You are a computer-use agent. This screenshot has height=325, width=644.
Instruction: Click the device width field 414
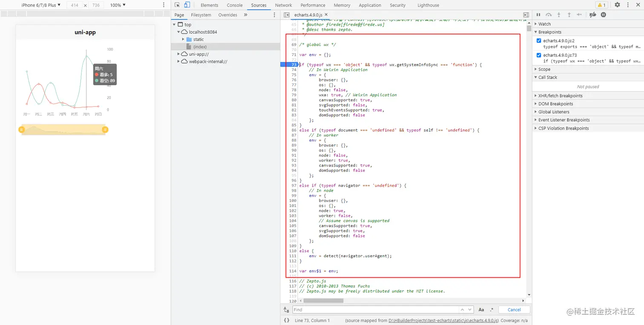75,5
